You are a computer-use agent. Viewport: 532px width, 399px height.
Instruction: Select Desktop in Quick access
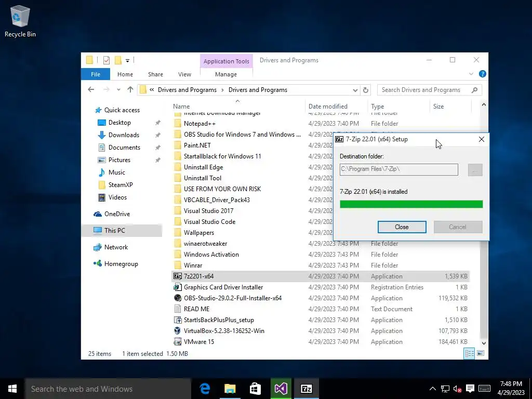tap(119, 123)
